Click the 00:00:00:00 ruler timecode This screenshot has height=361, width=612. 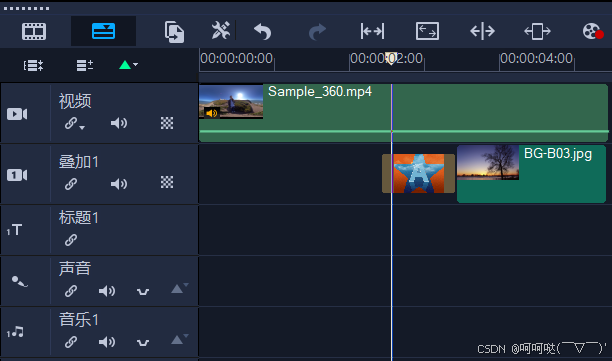(x=237, y=59)
